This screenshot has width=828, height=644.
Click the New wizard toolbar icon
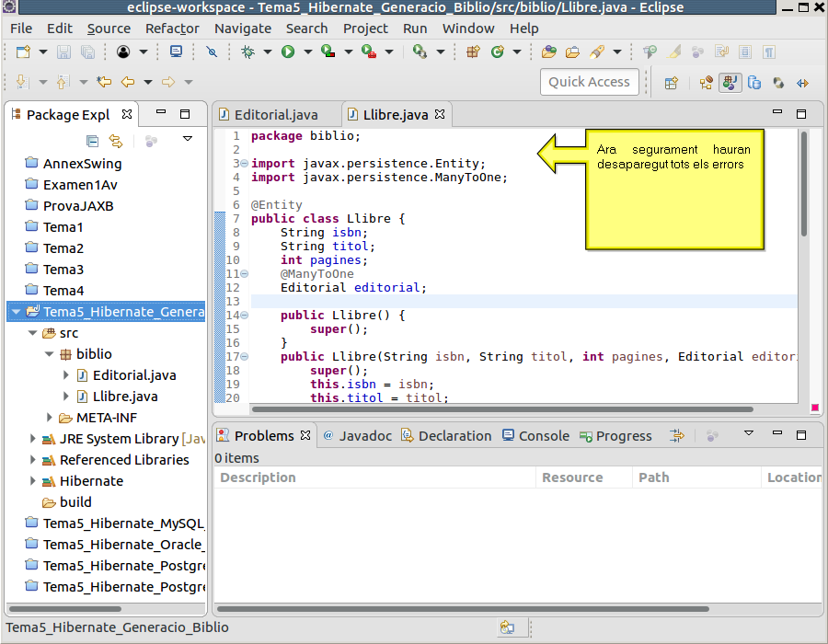[23, 52]
